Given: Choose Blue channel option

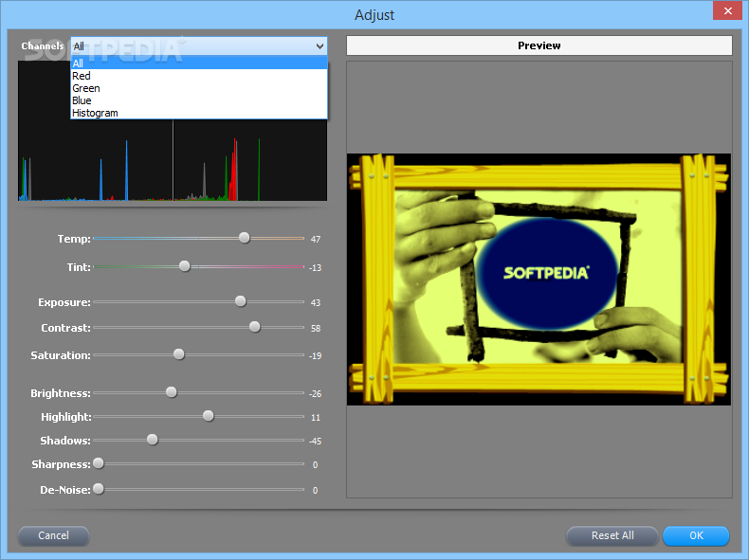Looking at the screenshot, I should 199,100.
